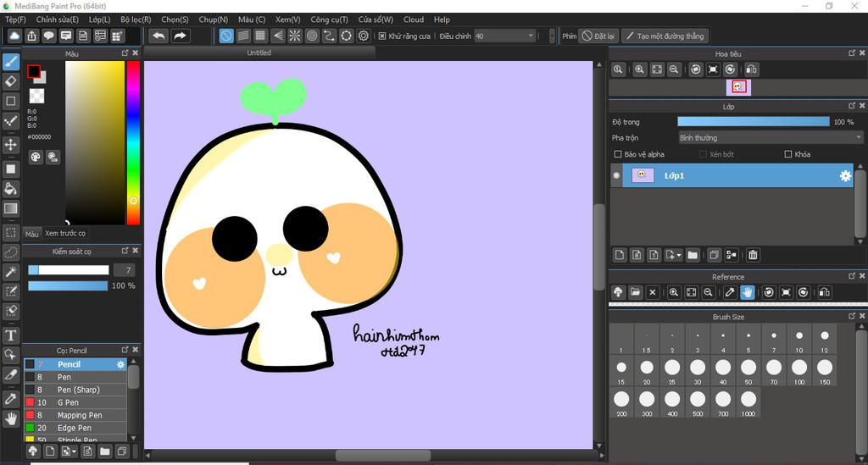Viewport: 868px width, 465px height.
Task: Select the Eraser tool
Action: click(x=10, y=81)
